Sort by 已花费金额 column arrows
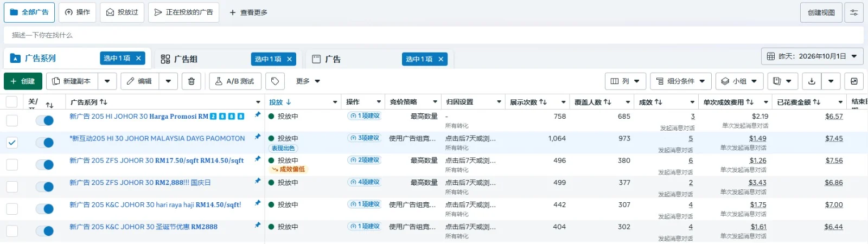The height and width of the screenshot is (244, 868). pyautogui.click(x=816, y=102)
